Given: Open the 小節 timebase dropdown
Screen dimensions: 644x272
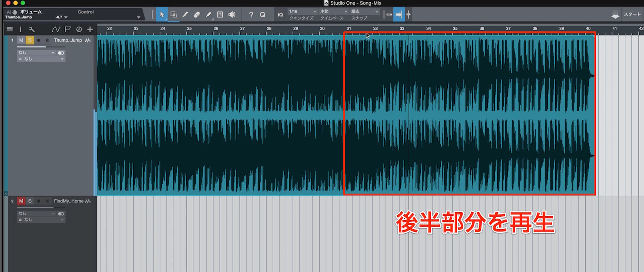Looking at the screenshot, I should 334,11.
